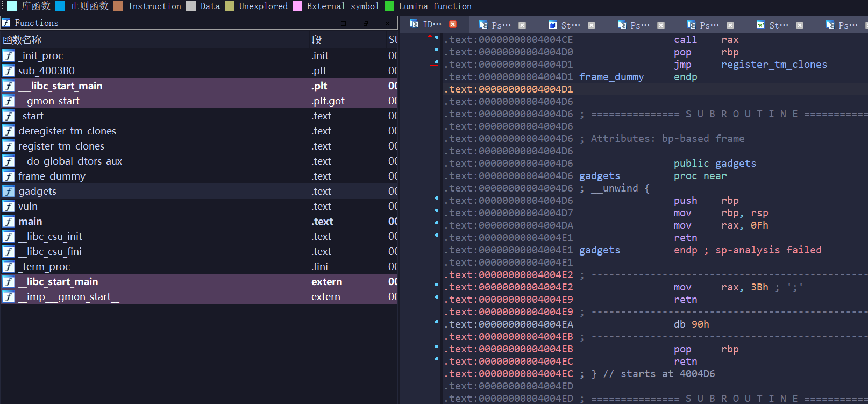Select the main function icon
The width and height of the screenshot is (868, 404).
pyautogui.click(x=9, y=221)
